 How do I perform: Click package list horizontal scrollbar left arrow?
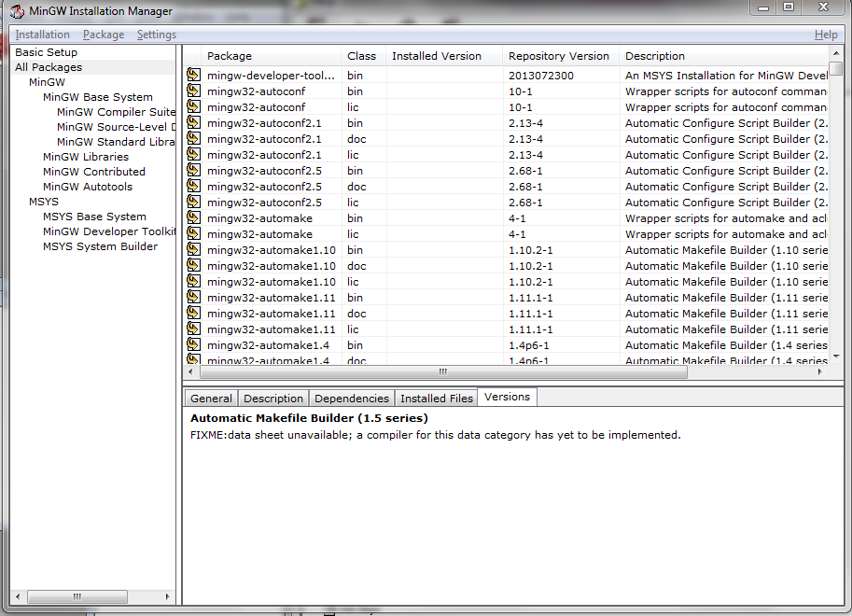[x=190, y=371]
